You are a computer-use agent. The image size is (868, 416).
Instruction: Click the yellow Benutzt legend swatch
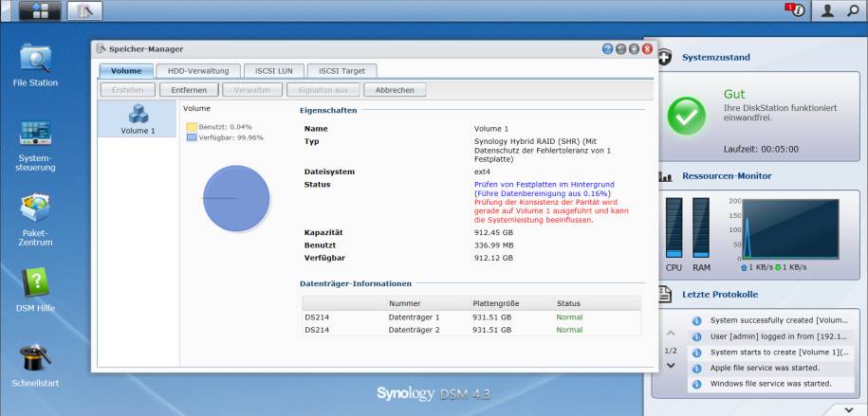[192, 127]
